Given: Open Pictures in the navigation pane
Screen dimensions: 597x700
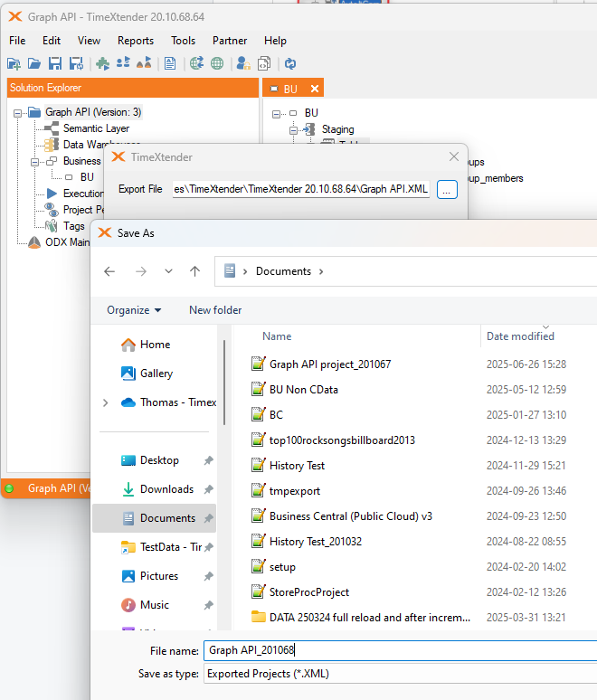Looking at the screenshot, I should click(x=158, y=576).
